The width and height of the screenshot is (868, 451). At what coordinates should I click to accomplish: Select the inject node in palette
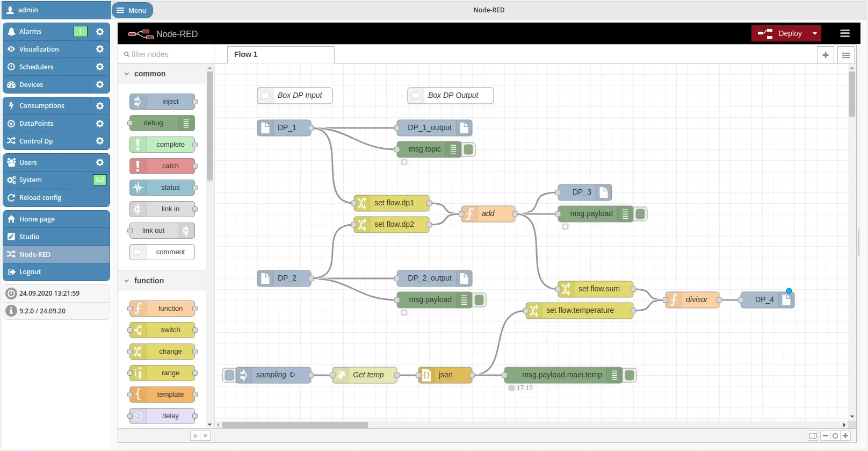[162, 102]
